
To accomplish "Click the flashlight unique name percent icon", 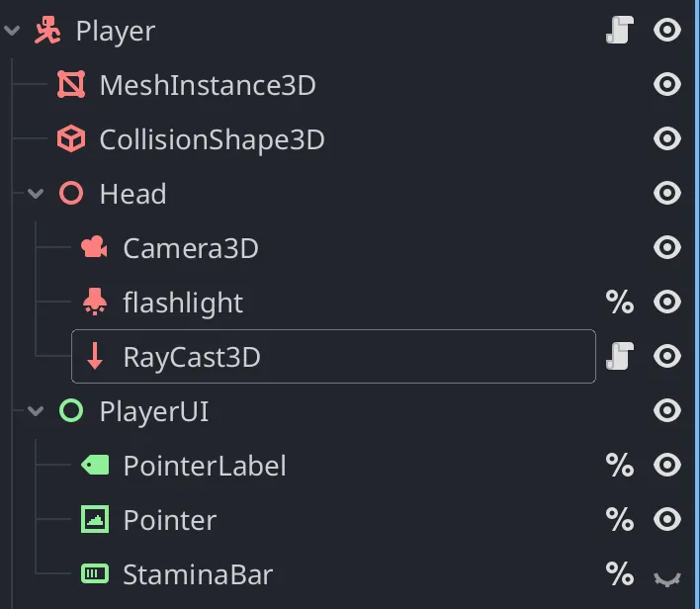I will [620, 303].
